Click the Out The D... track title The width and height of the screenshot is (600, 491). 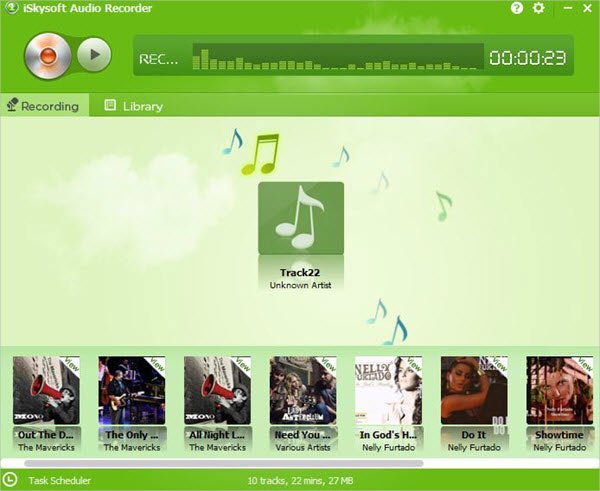click(x=46, y=435)
